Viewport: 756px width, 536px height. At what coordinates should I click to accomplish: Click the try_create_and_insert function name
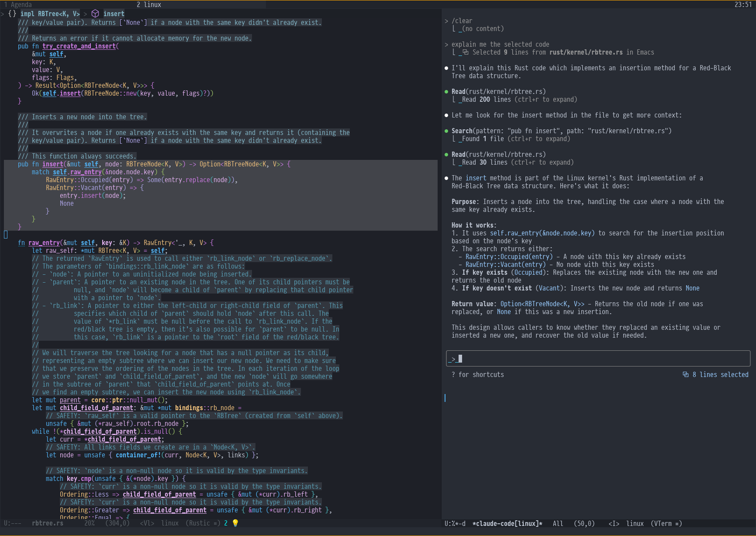click(79, 46)
